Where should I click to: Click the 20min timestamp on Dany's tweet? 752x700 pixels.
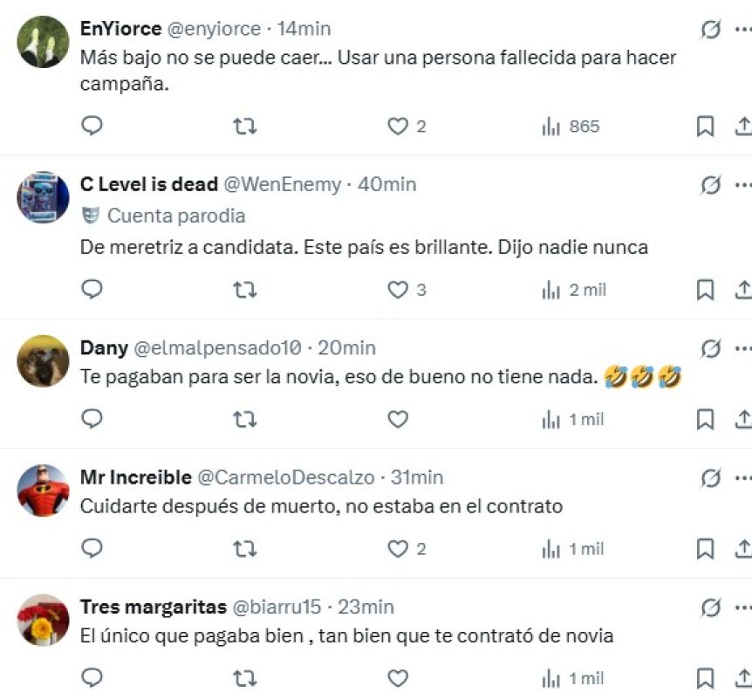[x=347, y=348]
